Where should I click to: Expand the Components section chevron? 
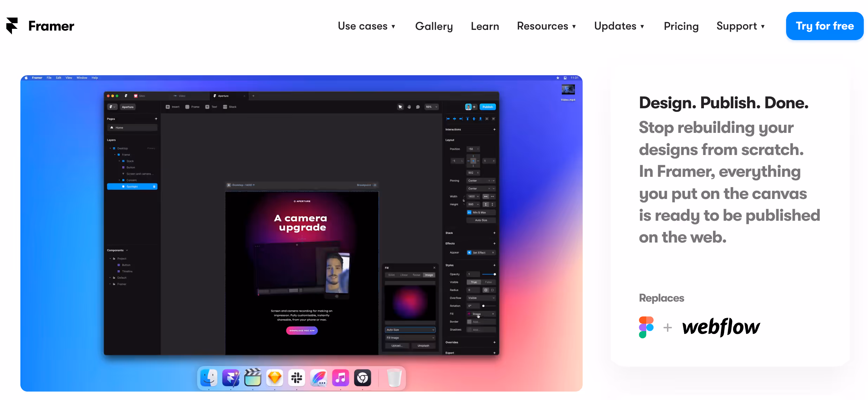[x=127, y=250]
